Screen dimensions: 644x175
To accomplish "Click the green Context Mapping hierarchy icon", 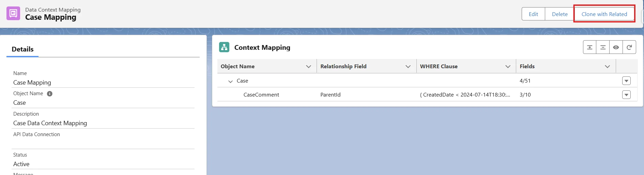I will coord(224,47).
